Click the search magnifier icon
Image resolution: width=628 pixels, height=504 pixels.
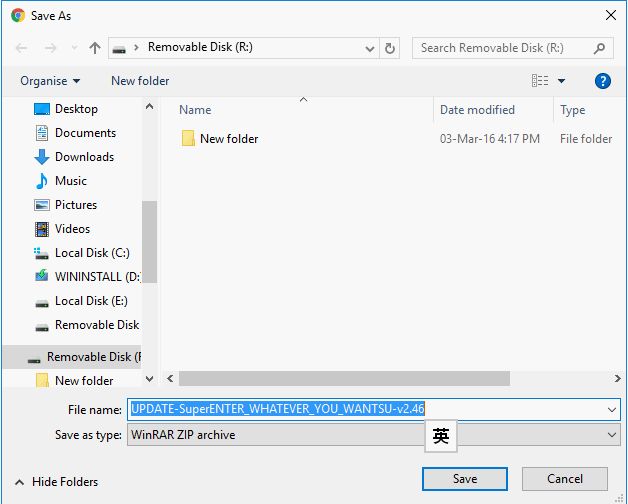(599, 48)
